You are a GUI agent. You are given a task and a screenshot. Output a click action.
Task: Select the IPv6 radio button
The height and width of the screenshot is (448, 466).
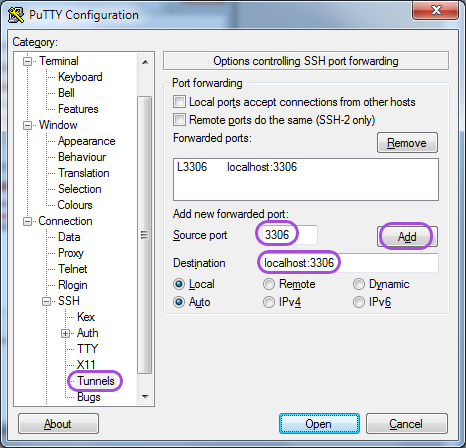click(359, 302)
